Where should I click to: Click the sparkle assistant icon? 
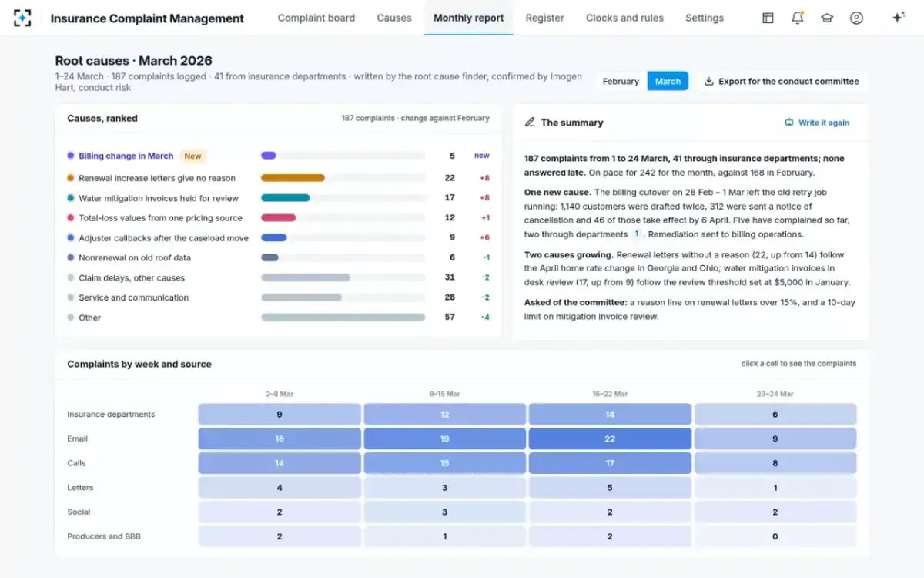pos(898,18)
